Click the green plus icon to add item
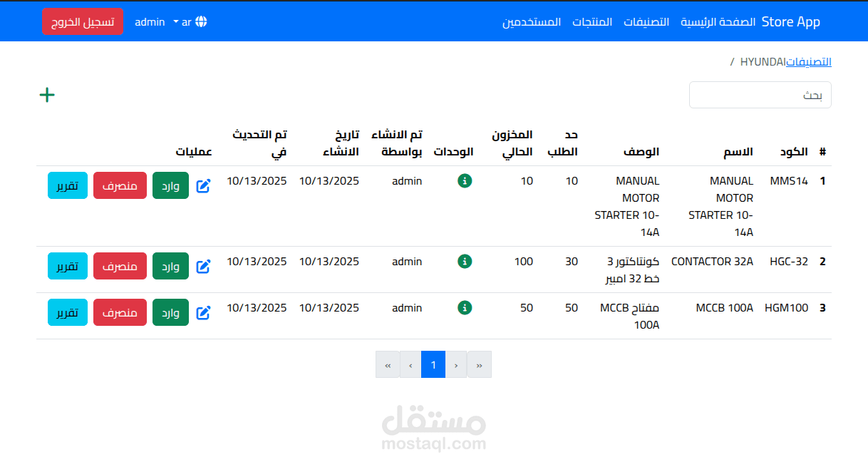 click(47, 94)
